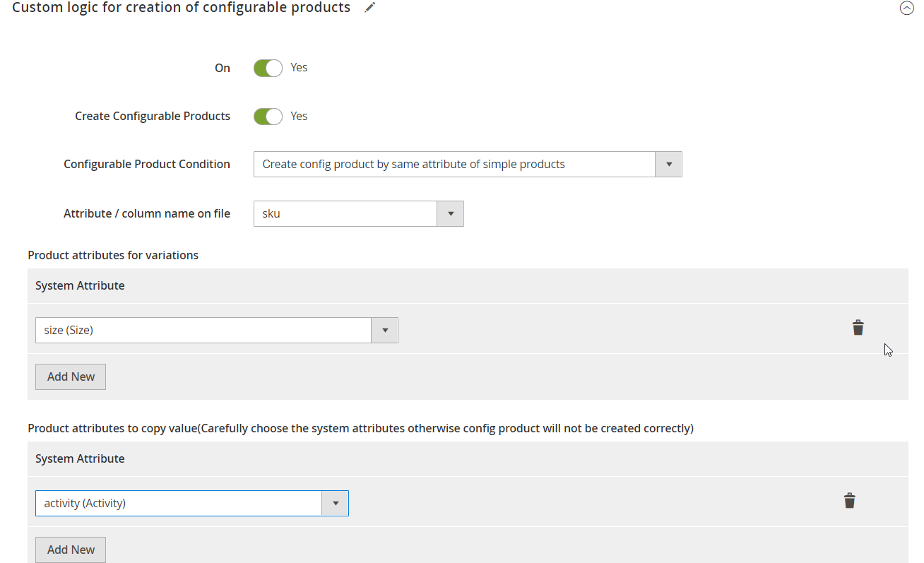Remove the activity (Activity) attribute with trash icon
Viewport: 924px width, 563px height.
(x=849, y=501)
